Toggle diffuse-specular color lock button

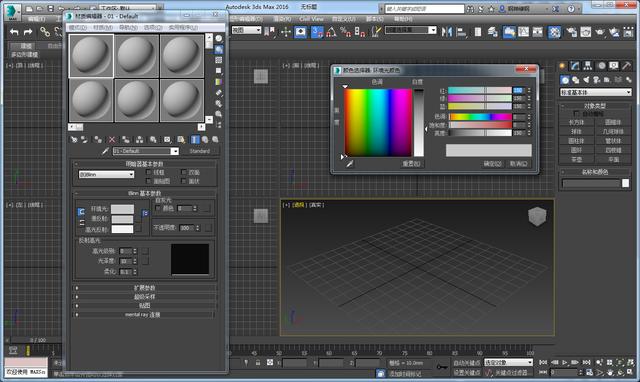(82, 222)
